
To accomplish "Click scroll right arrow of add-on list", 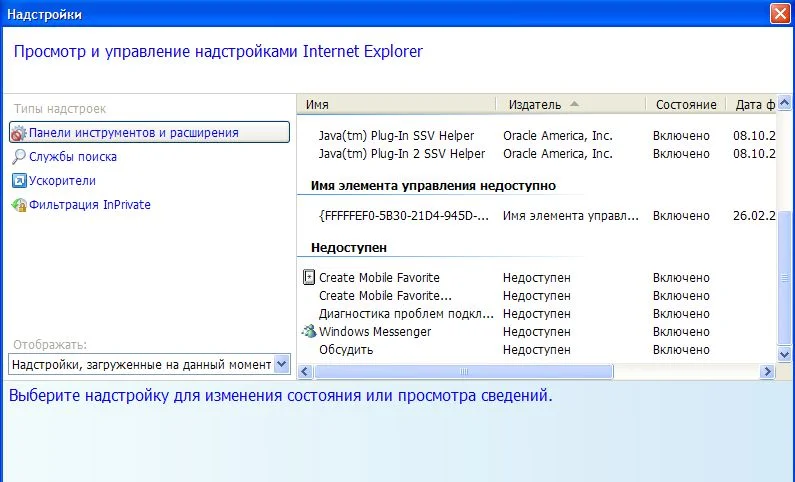I will pyautogui.click(x=768, y=372).
